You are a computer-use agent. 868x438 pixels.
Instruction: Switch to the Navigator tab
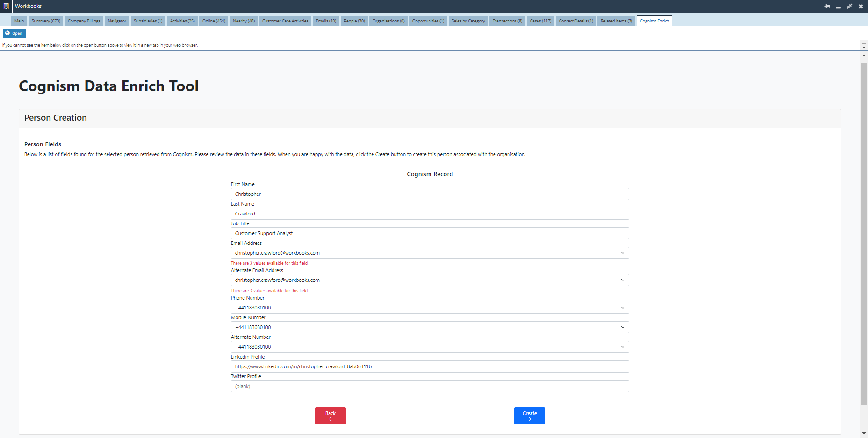click(x=117, y=21)
